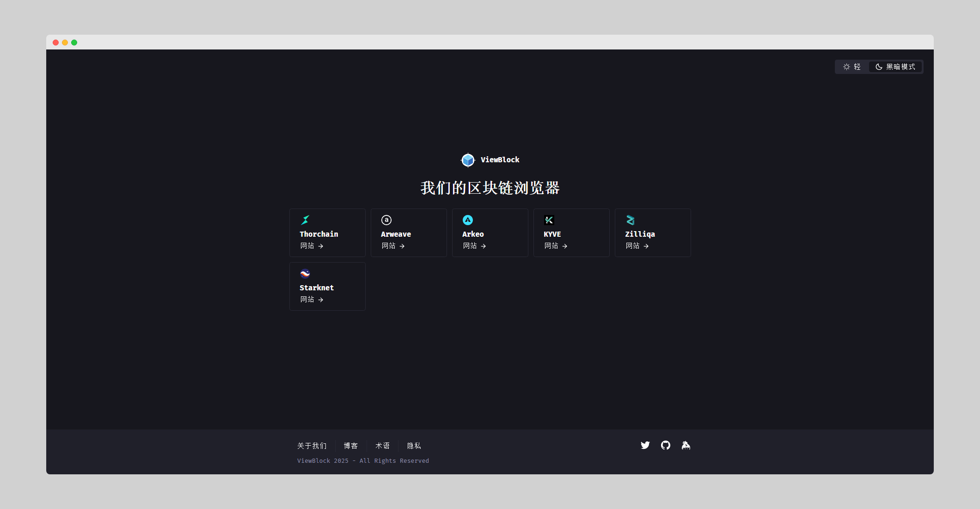Click the ViewBlock cube logo
Screen dimensions: 980x509
(x=468, y=160)
